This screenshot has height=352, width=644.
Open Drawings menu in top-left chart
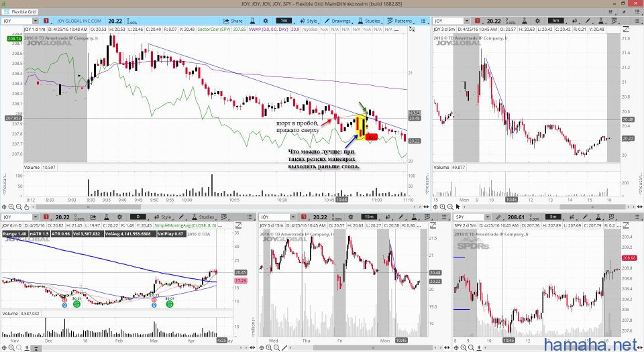pos(337,21)
